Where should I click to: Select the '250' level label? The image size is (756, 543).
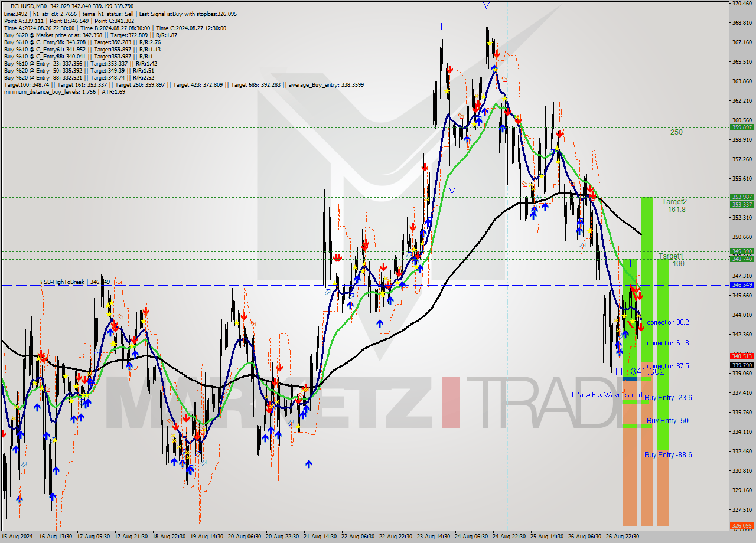(x=676, y=132)
